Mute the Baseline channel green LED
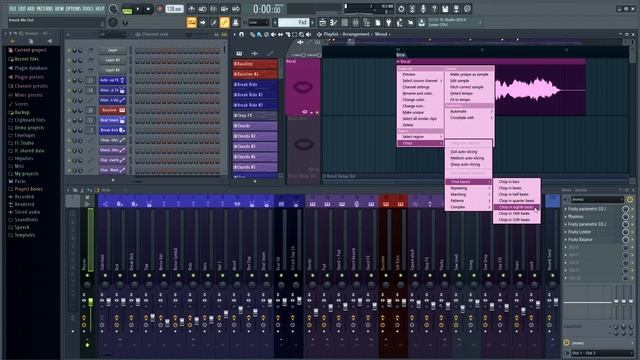640x360 pixels. pyautogui.click(x=69, y=110)
